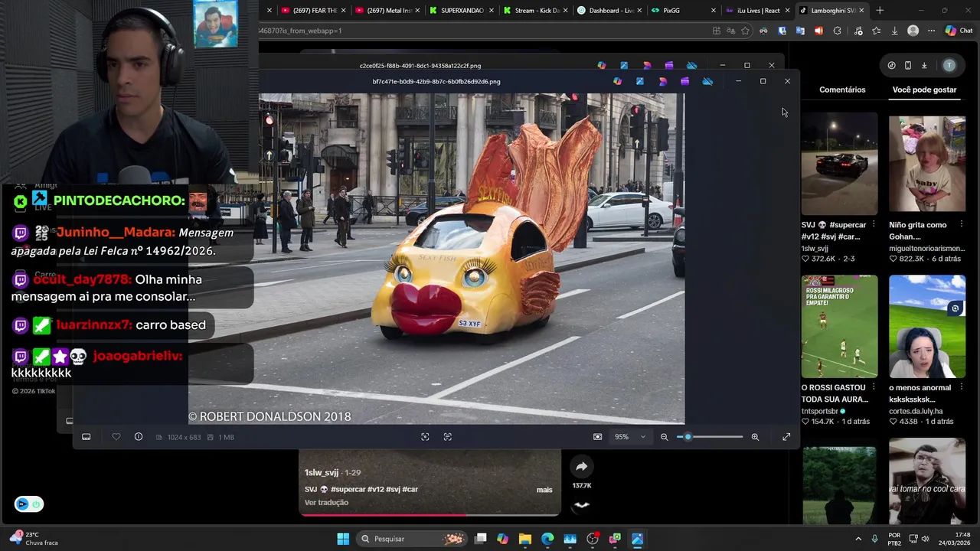The image size is (980, 551).
Task: Click the edit image icon in front Photos window
Action: tap(640, 81)
